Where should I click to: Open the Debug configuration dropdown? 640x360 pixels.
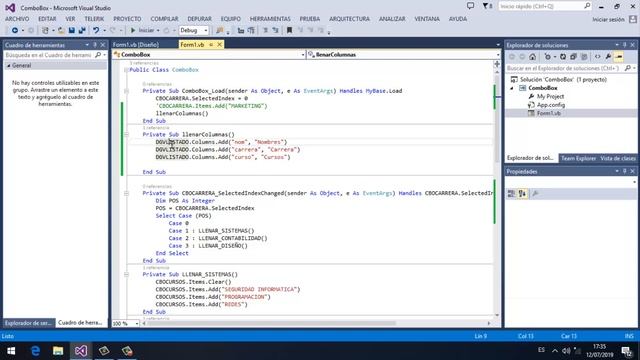click(194, 30)
